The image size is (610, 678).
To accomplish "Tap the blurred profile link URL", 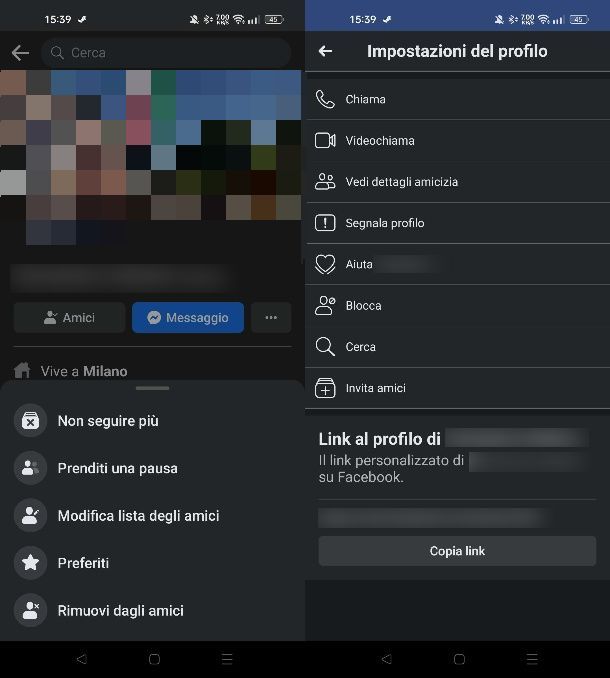I will click(434, 518).
